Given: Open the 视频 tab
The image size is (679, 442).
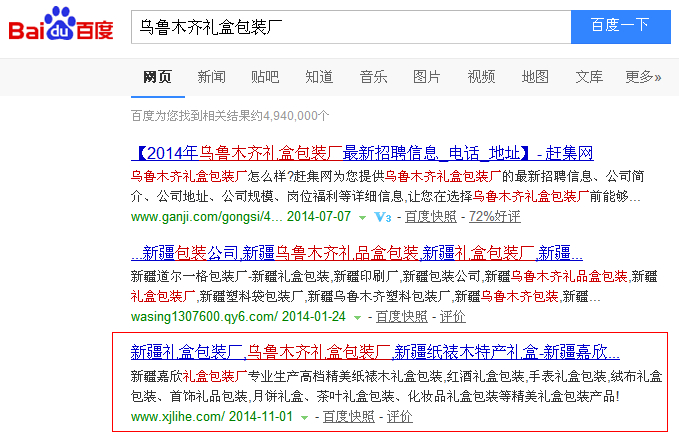Looking at the screenshot, I should pyautogui.click(x=481, y=77).
